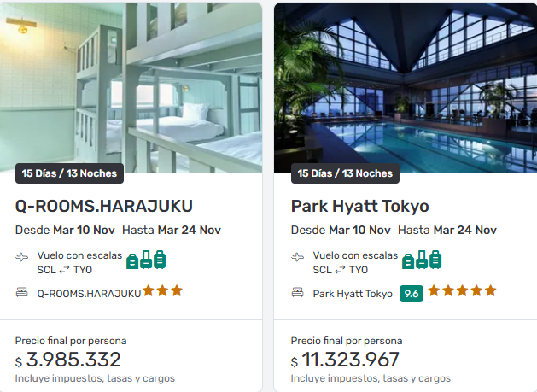Open the Park Hyatt Tokyo package title
Viewport: 537px width, 392px height.
click(359, 206)
